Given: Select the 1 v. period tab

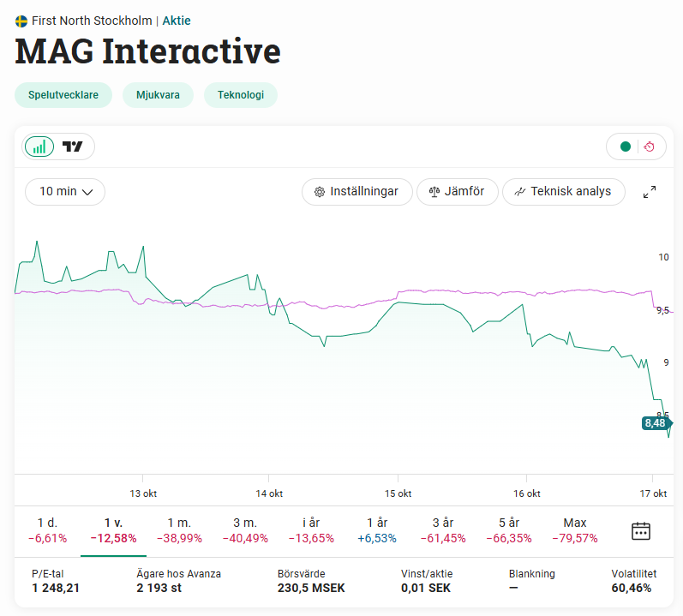Looking at the screenshot, I should pos(114,530).
